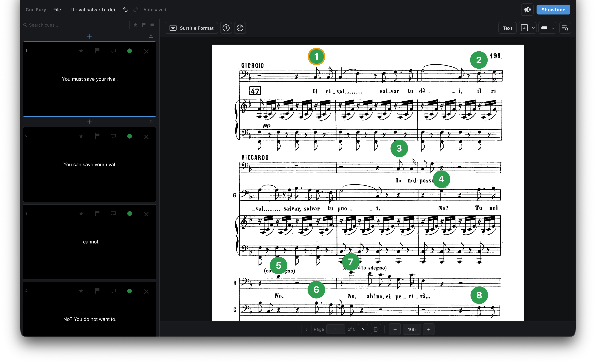Select the Text tool button

pyautogui.click(x=508, y=28)
